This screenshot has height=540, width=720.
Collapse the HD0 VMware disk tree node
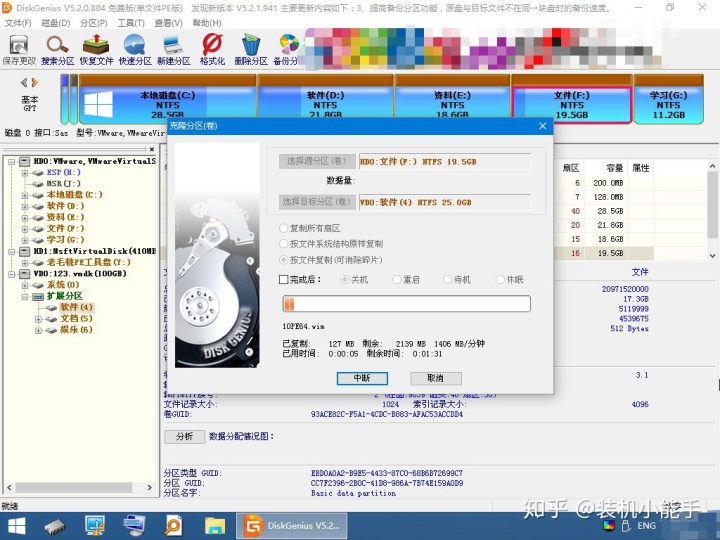point(11,162)
